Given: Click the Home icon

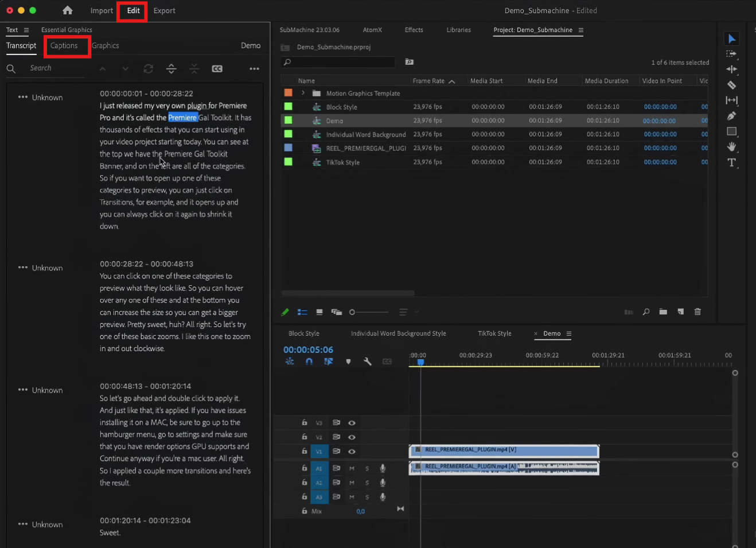Looking at the screenshot, I should [68, 10].
